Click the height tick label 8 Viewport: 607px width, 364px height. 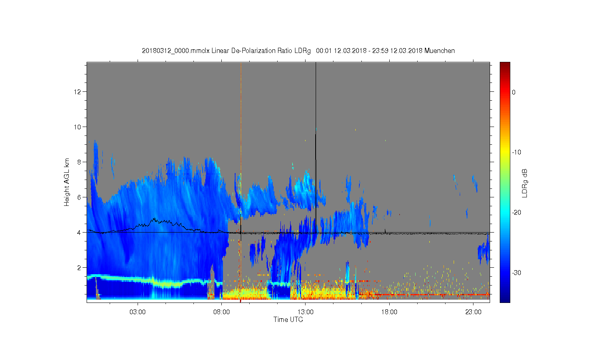pyautogui.click(x=80, y=162)
